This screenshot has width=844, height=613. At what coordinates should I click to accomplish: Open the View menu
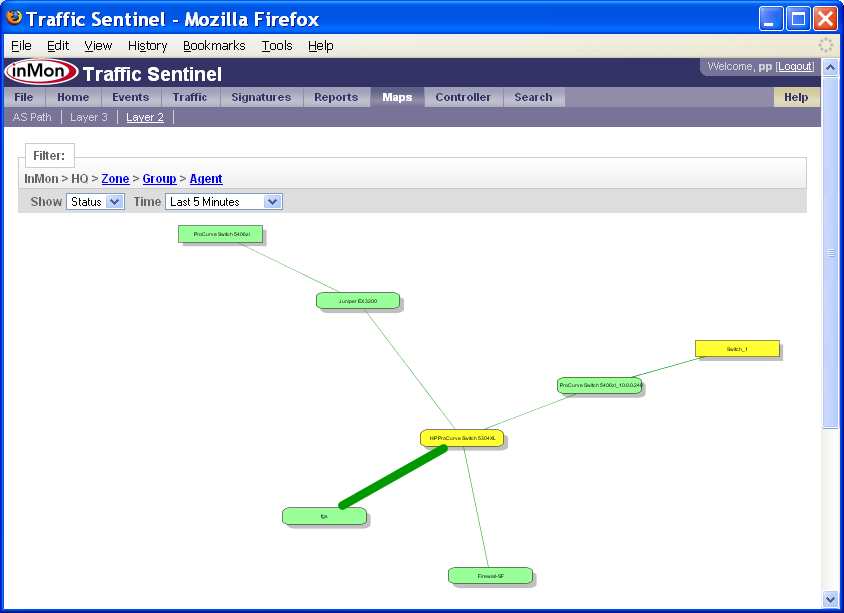click(98, 46)
